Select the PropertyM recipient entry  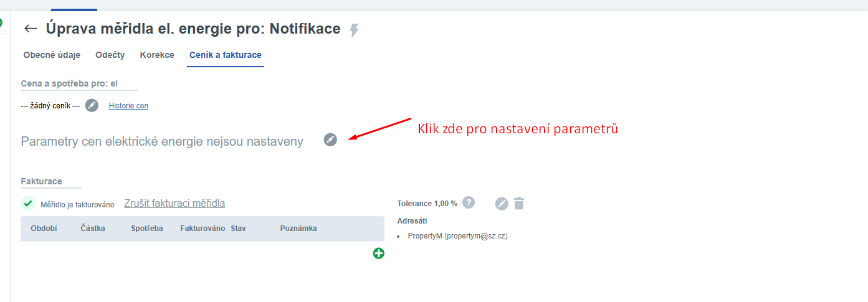pyautogui.click(x=457, y=236)
